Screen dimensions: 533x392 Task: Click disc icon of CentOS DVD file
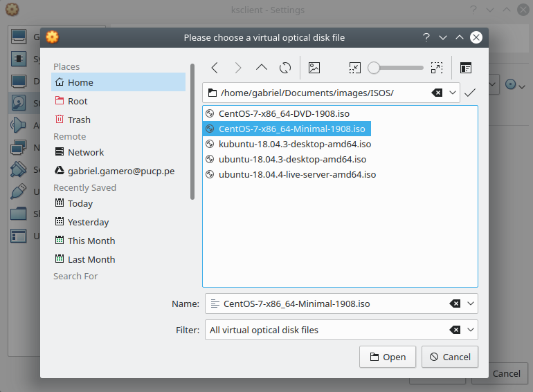pos(210,113)
